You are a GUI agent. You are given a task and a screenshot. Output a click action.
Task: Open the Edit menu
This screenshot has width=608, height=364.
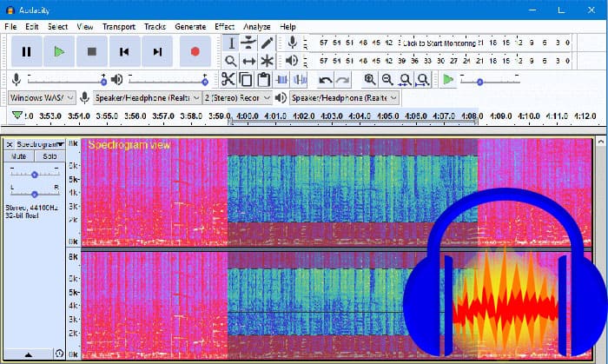(32, 26)
